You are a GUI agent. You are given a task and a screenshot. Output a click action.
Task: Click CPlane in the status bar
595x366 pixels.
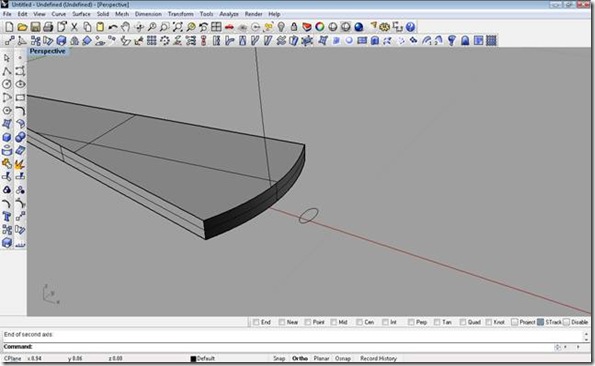coord(12,358)
